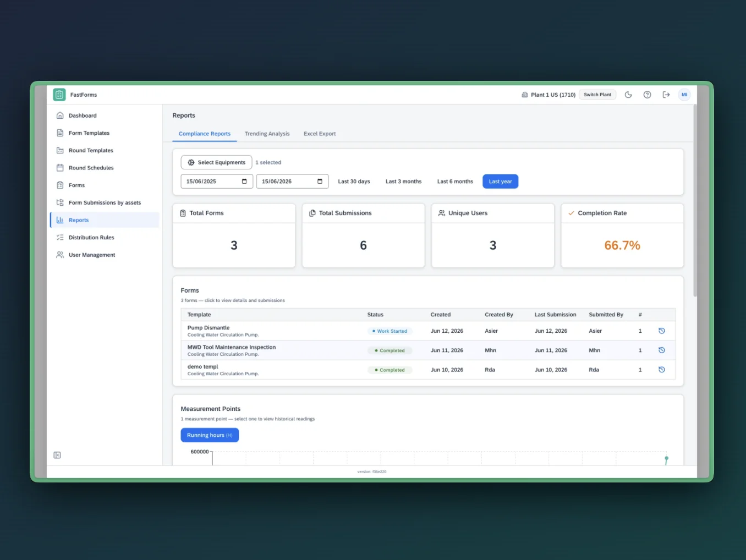The image size is (746, 560).
Task: View history for demo templ row
Action: 662,370
